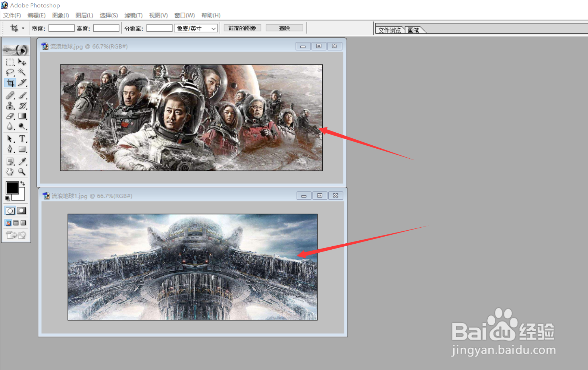This screenshot has width=588, height=370.
Task: Select the Hand tool
Action: (x=10, y=172)
